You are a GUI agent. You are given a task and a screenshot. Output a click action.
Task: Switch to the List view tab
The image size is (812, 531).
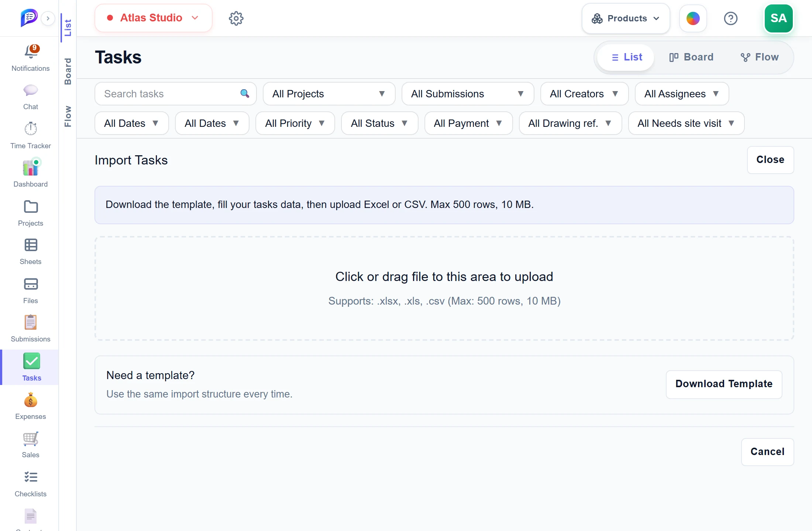[626, 57]
